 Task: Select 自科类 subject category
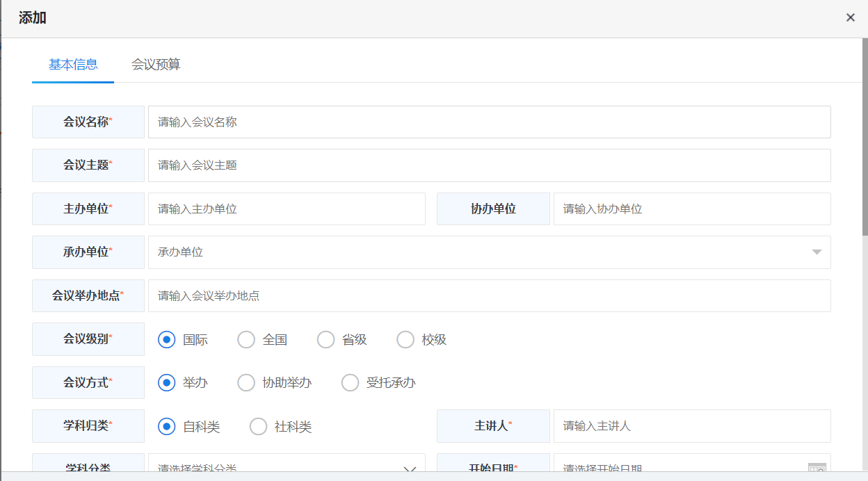tap(167, 427)
